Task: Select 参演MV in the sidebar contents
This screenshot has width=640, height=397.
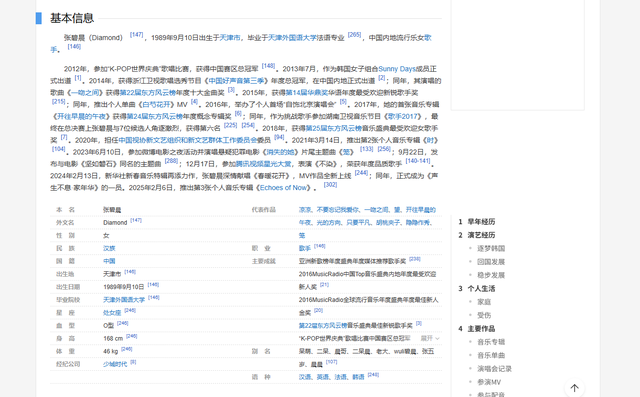Action: pos(489,382)
